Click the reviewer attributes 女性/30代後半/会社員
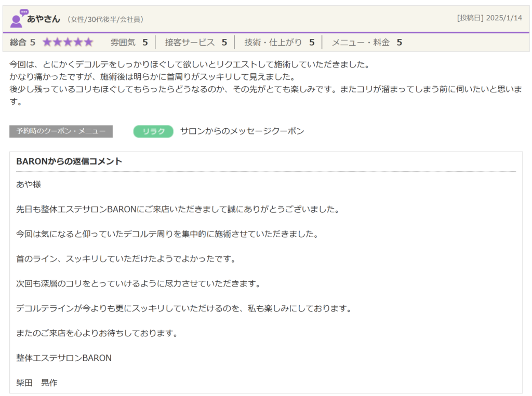Screen dimensions: 532x396 click(x=105, y=19)
